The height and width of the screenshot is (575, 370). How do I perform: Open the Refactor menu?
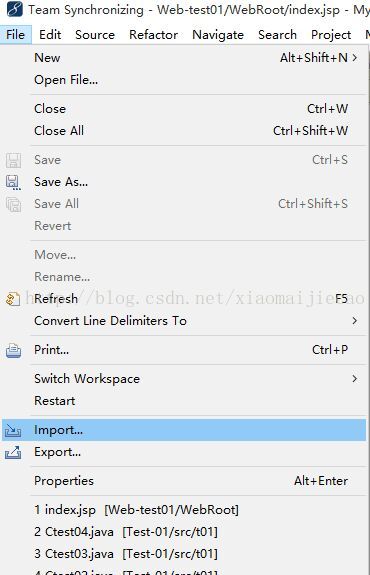(153, 35)
